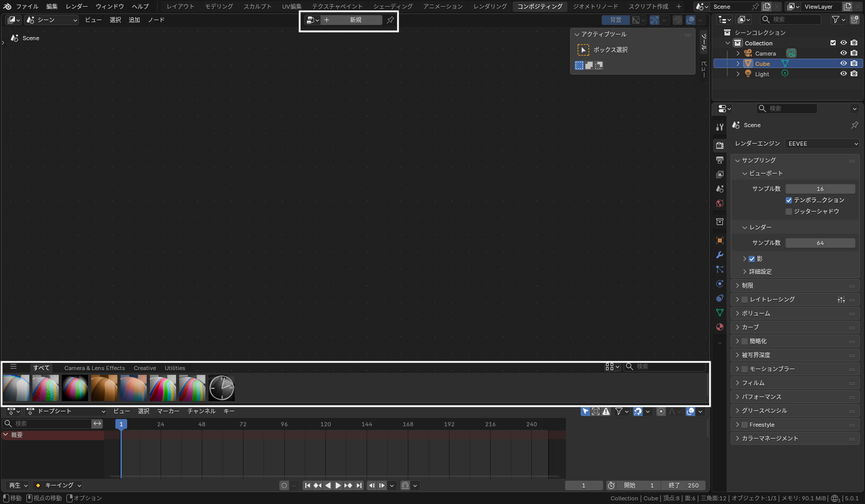The width and height of the screenshot is (865, 504).
Task: Open the ドープシート mode dropdown
Action: 66,411
